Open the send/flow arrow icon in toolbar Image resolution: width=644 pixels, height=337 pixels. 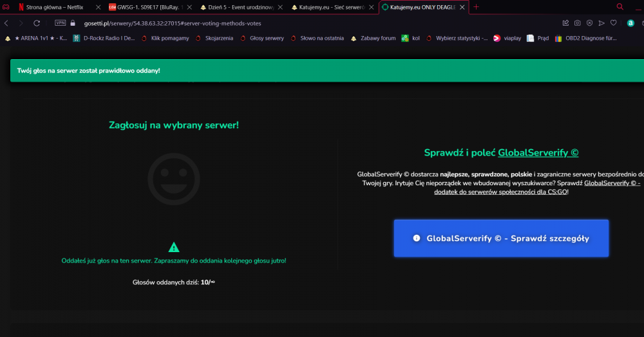click(601, 23)
